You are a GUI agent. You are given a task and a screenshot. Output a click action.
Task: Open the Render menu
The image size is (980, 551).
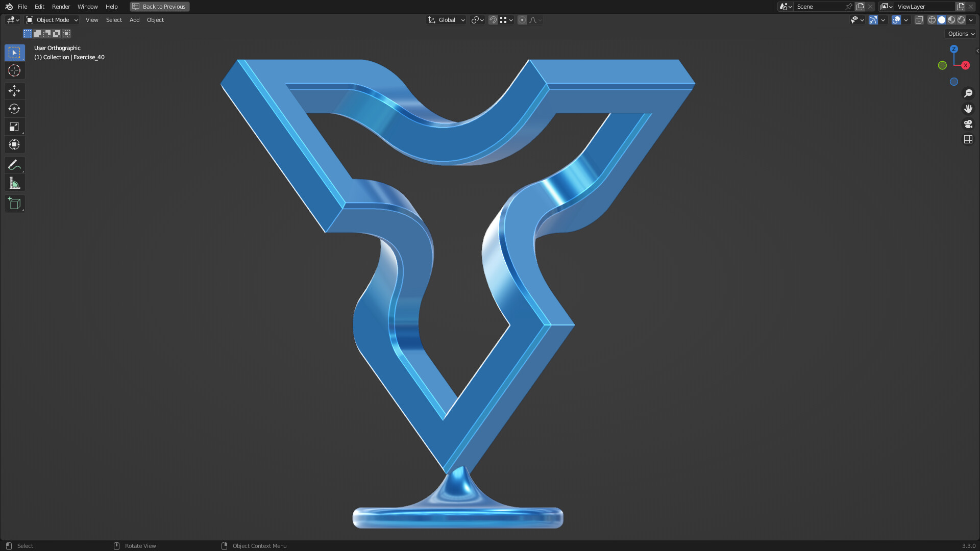click(60, 7)
